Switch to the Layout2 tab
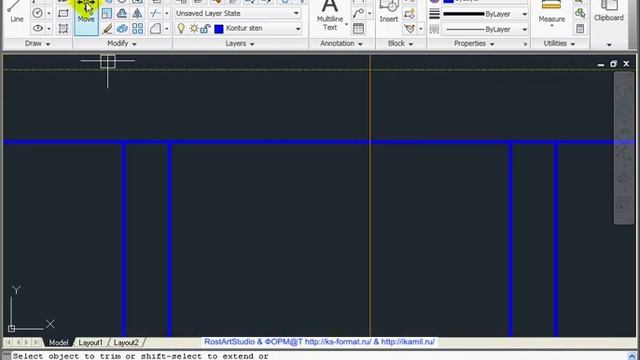The height and width of the screenshot is (360, 640). pyautogui.click(x=126, y=342)
